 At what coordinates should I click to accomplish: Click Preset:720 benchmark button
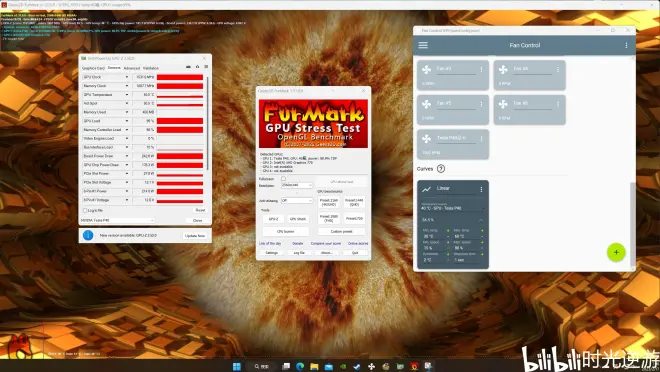(354, 218)
